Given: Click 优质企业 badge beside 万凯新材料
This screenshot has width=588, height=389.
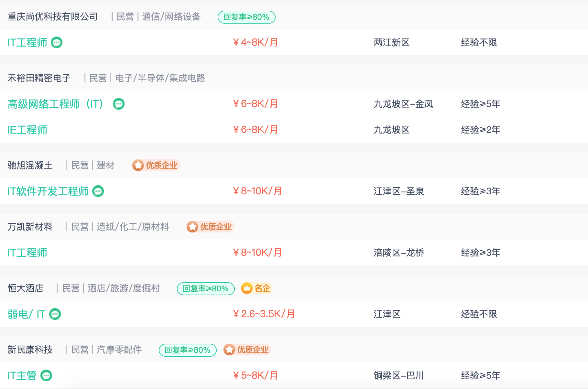Looking at the screenshot, I should (x=210, y=227).
